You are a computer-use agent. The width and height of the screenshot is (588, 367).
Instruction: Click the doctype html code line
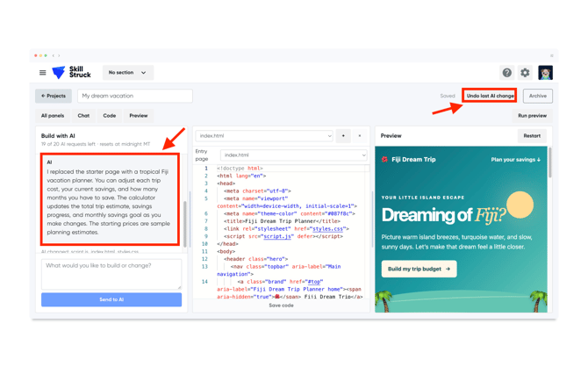click(x=240, y=168)
